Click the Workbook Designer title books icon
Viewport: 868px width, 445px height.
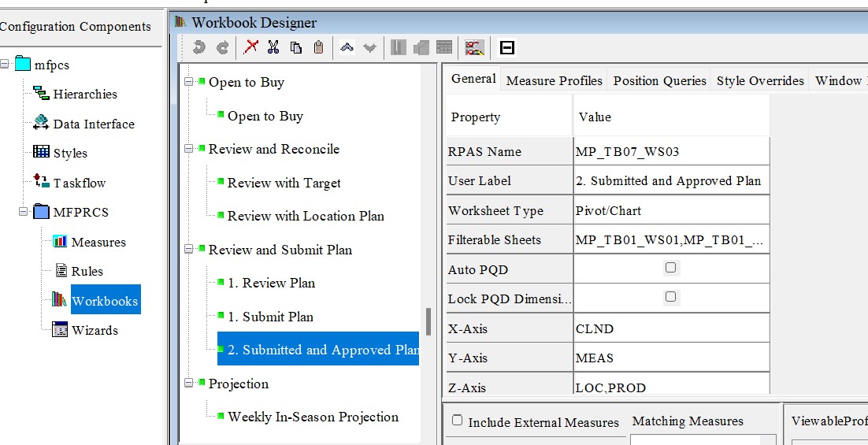coord(180,21)
